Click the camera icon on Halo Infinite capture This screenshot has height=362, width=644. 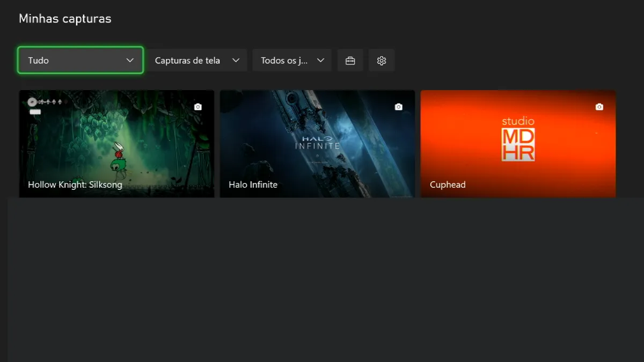[398, 107]
